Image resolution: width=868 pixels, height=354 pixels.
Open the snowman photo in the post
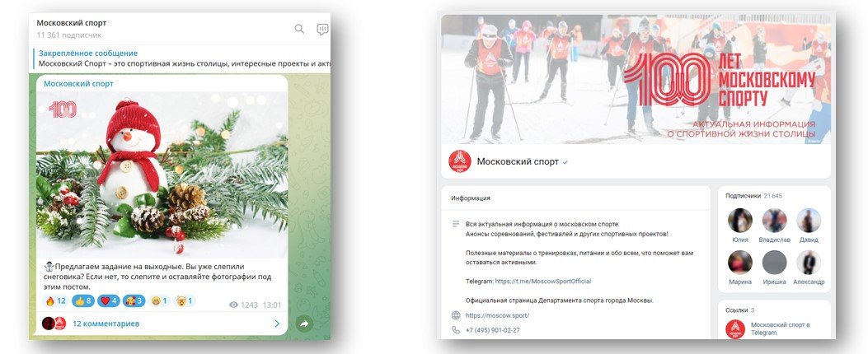pos(162,175)
